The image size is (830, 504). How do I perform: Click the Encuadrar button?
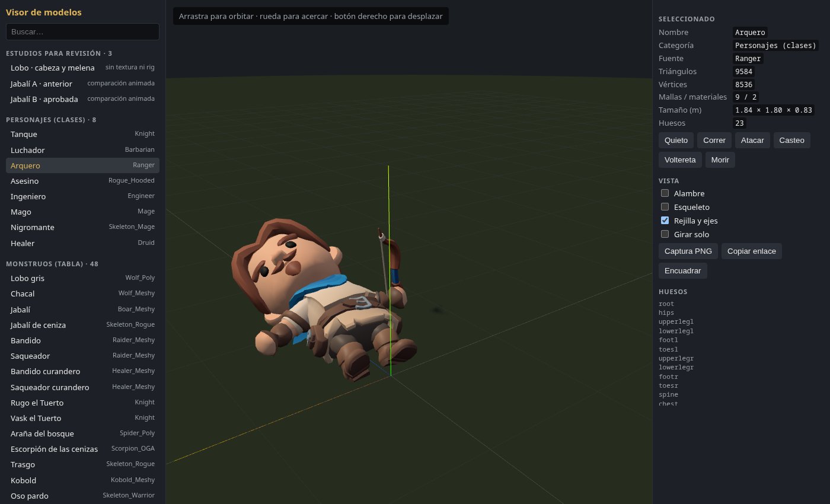pos(683,271)
